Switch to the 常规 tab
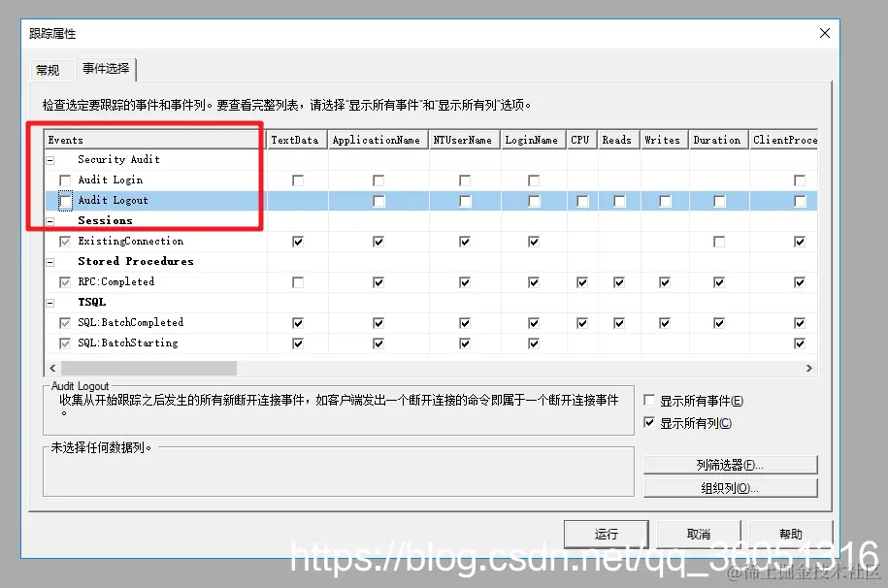The height and width of the screenshot is (588, 888). (48, 70)
